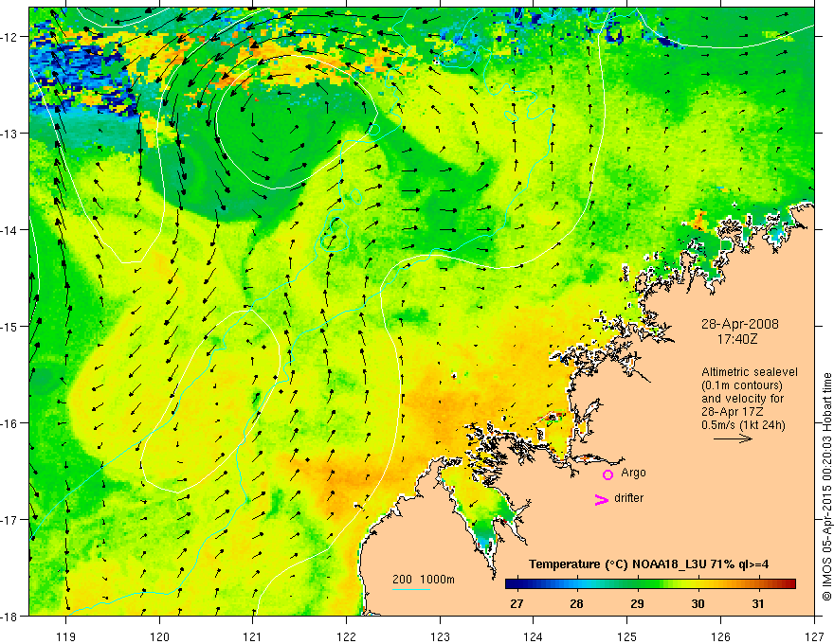Click the colorbar tick label '31'
The height and width of the screenshot is (644, 834).
(758, 604)
